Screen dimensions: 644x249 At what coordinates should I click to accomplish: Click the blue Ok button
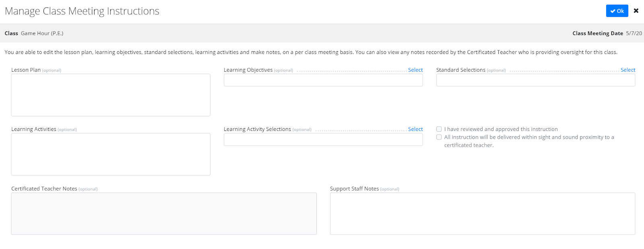coord(617,11)
